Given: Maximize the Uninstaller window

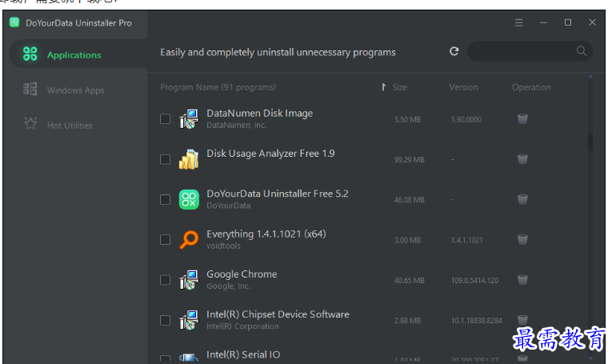Looking at the screenshot, I should point(568,22).
